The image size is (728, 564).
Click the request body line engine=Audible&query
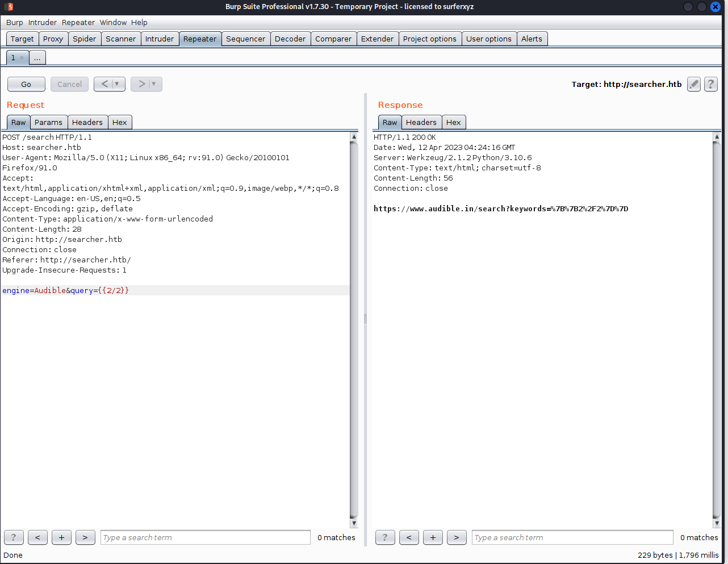[x=65, y=290]
